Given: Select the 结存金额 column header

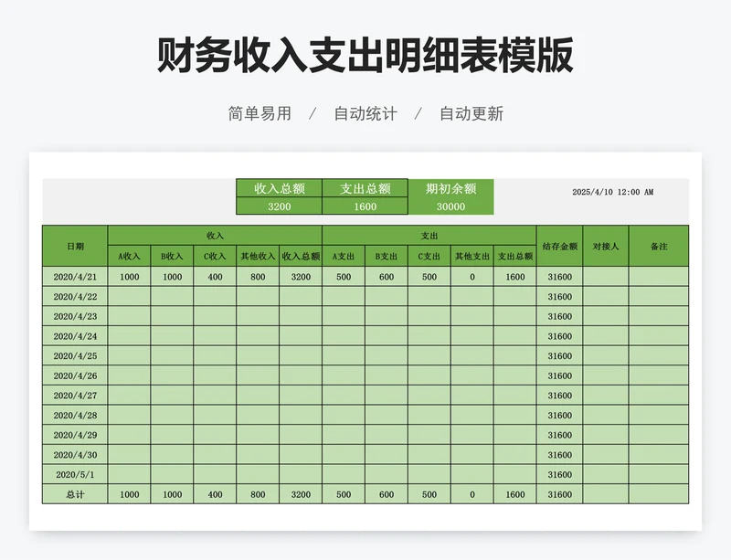Looking at the screenshot, I should point(559,246).
